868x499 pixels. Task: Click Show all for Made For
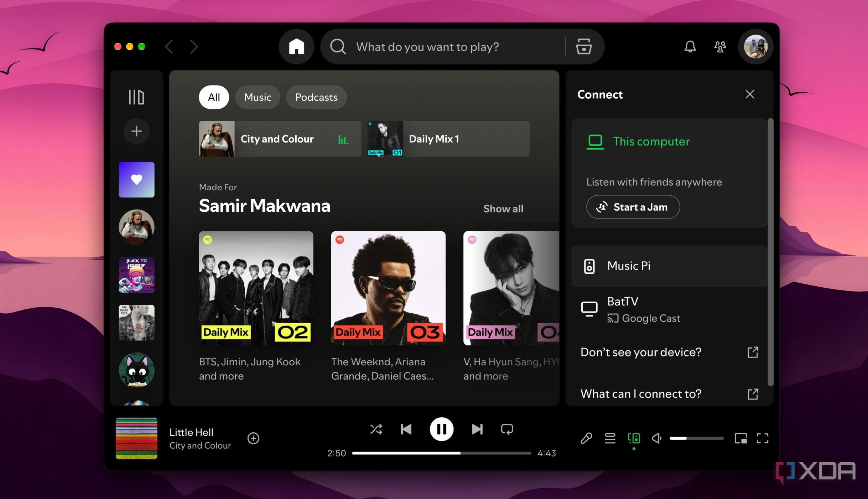click(503, 209)
